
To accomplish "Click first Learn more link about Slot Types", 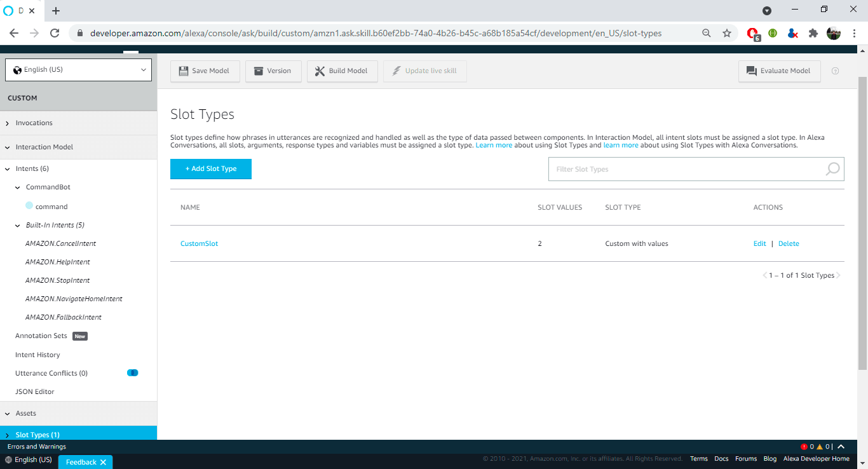I will click(x=494, y=146).
